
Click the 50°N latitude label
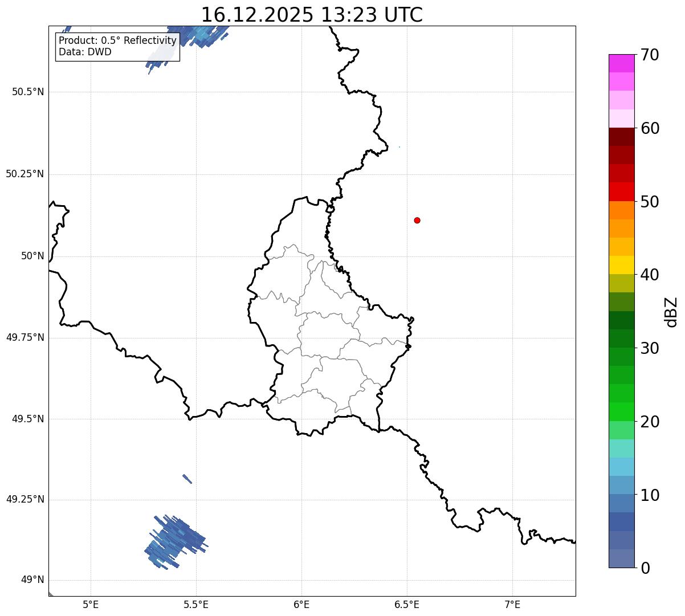click(x=32, y=256)
